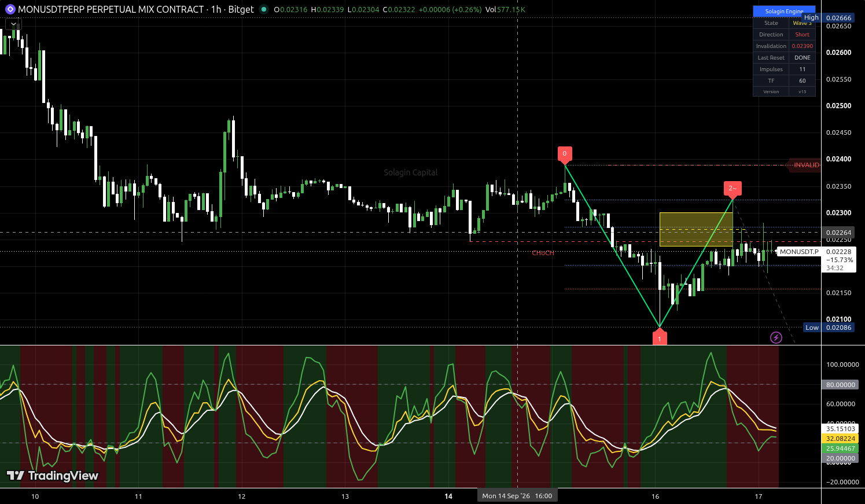Image resolution: width=865 pixels, height=504 pixels.
Task: Click the Vol 577.15K legend value
Action: (505, 9)
